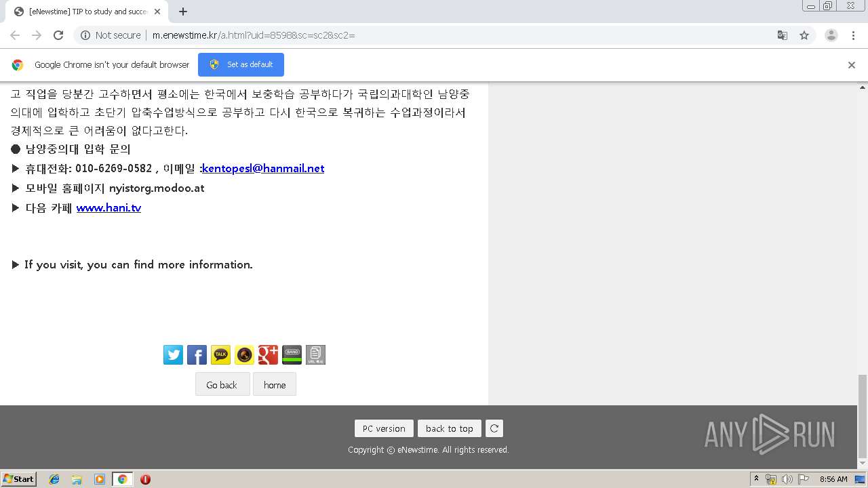
Task: Share article via KakaoTalk icon
Action: (x=220, y=354)
